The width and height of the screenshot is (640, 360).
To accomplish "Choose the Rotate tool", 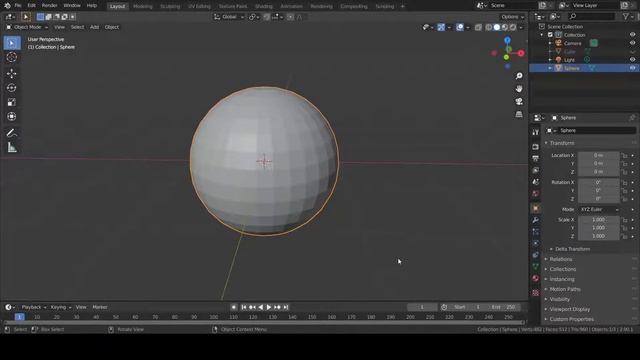I will coord(12,88).
